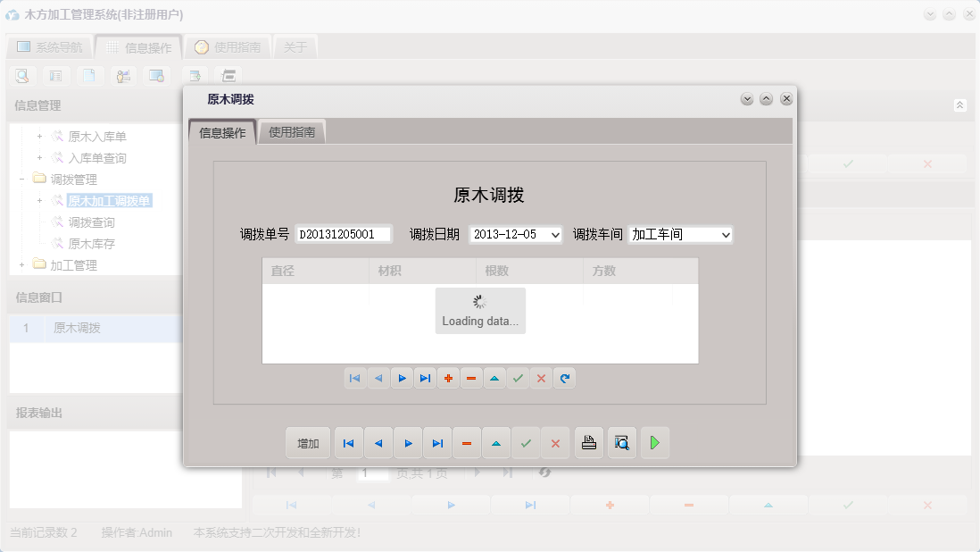Viewport: 980px width, 552px height.
Task: Jump to the last record in the dialog
Action: click(x=437, y=442)
